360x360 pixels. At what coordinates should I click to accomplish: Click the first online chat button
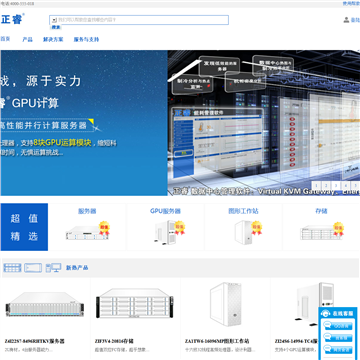point(337,326)
